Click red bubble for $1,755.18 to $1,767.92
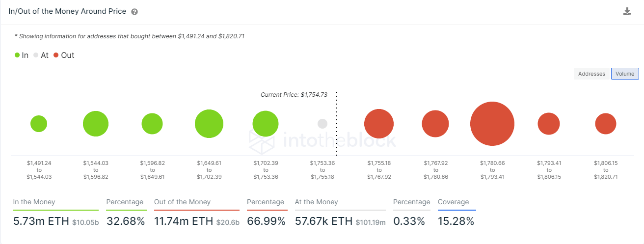The height and width of the screenshot is (244, 644). click(379, 124)
